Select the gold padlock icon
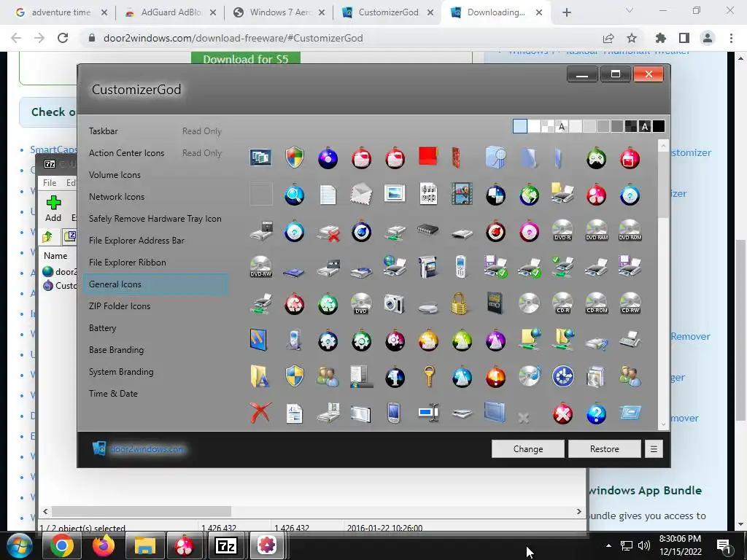The image size is (747, 560). tap(460, 304)
